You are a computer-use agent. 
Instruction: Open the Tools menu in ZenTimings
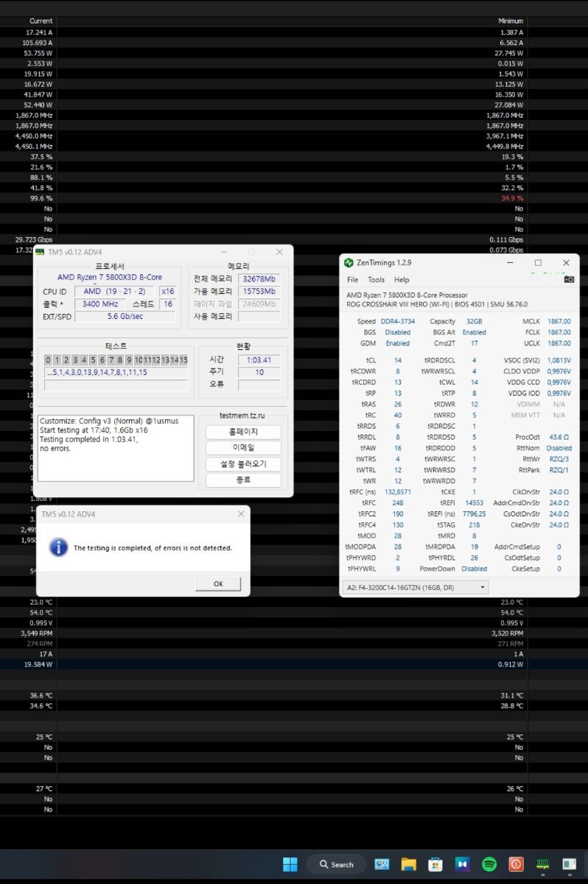click(x=376, y=280)
